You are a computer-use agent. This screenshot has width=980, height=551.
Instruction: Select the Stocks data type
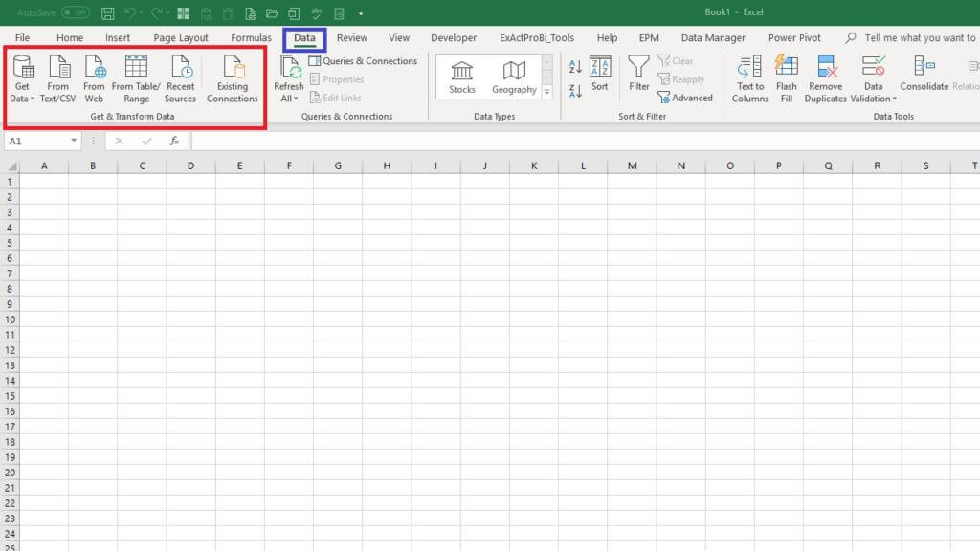click(x=462, y=77)
